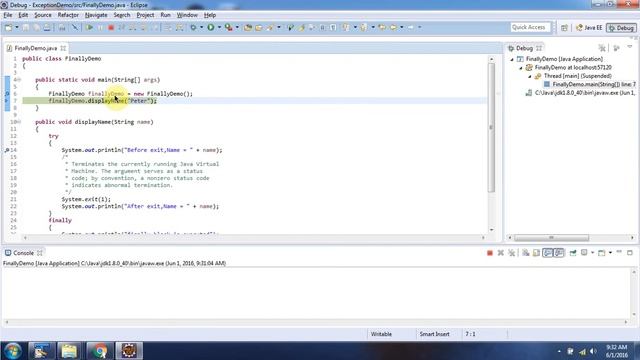Image resolution: width=640 pixels, height=360 pixels.
Task: Open the File menu
Action: [8, 15]
